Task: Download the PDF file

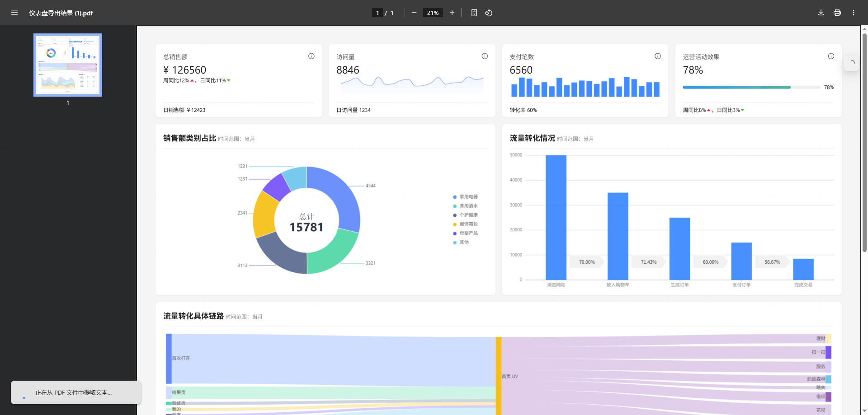Action: tap(821, 13)
